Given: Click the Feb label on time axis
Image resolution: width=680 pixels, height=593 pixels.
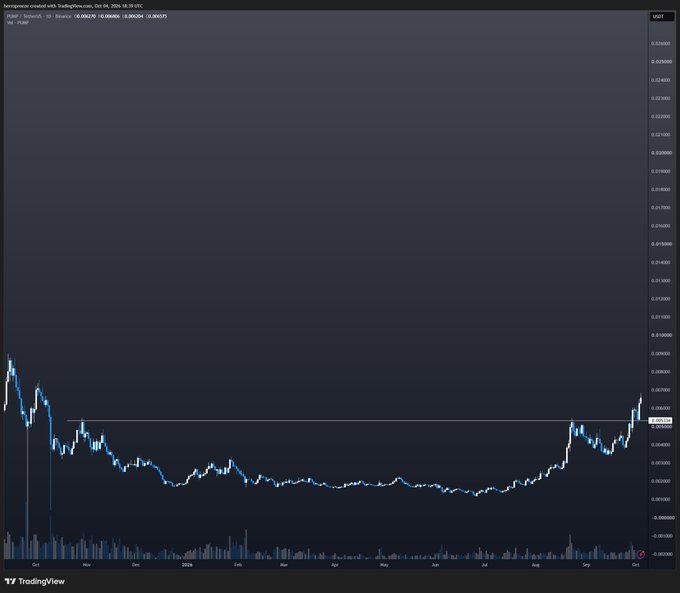Looking at the screenshot, I should coord(238,565).
